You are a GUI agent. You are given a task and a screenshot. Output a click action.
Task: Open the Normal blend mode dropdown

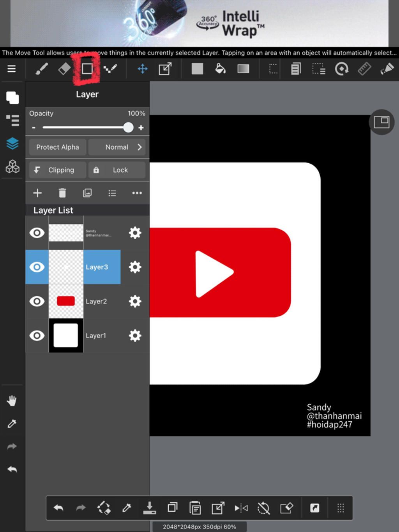[117, 147]
